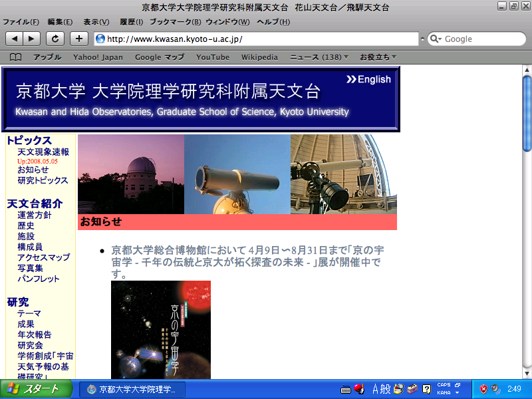Screen dimensions: 532x399
Task: Open the YouTube bookmark
Action: [x=213, y=57]
